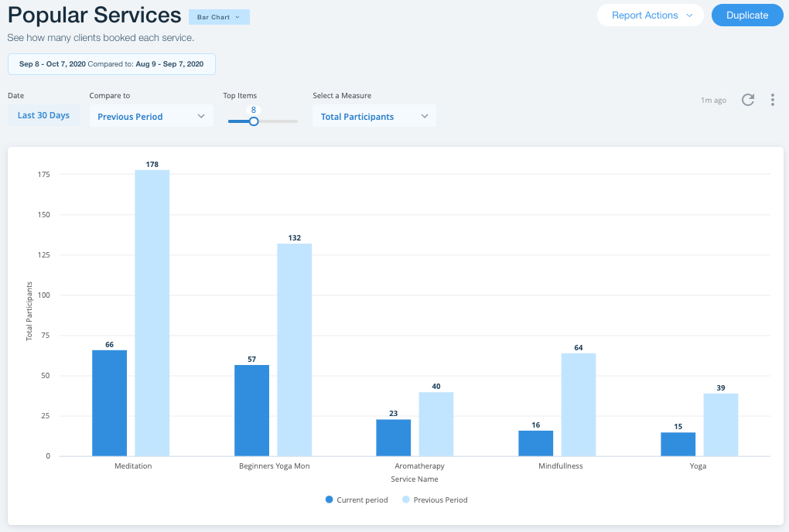Open the Select a Measure dropdown
This screenshot has height=532, width=789.
pos(374,116)
